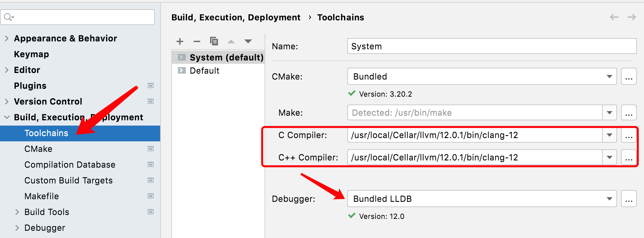The width and height of the screenshot is (644, 238).
Task: Select Default toolchain in list
Action: (x=218, y=70)
